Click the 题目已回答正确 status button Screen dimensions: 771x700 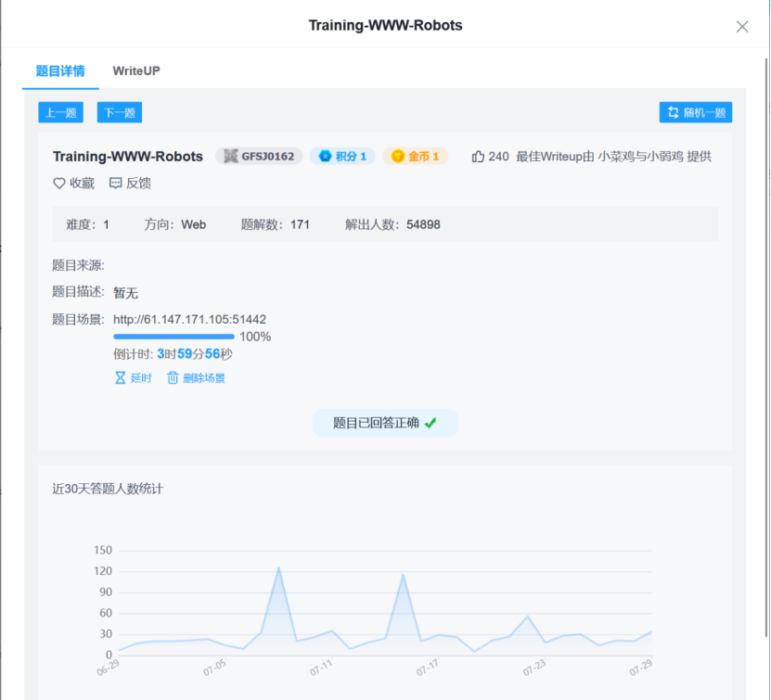[x=385, y=423]
